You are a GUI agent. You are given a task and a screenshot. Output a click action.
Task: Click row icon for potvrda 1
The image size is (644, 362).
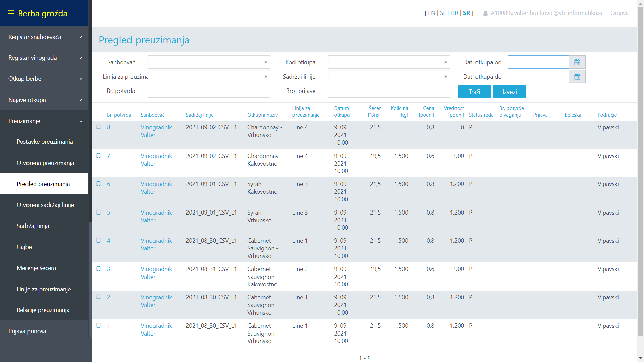coord(99,325)
